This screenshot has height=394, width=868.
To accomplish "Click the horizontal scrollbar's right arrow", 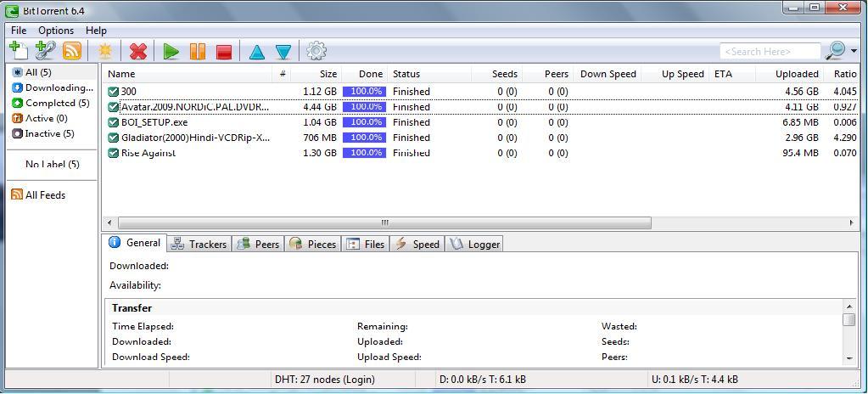I will point(851,222).
